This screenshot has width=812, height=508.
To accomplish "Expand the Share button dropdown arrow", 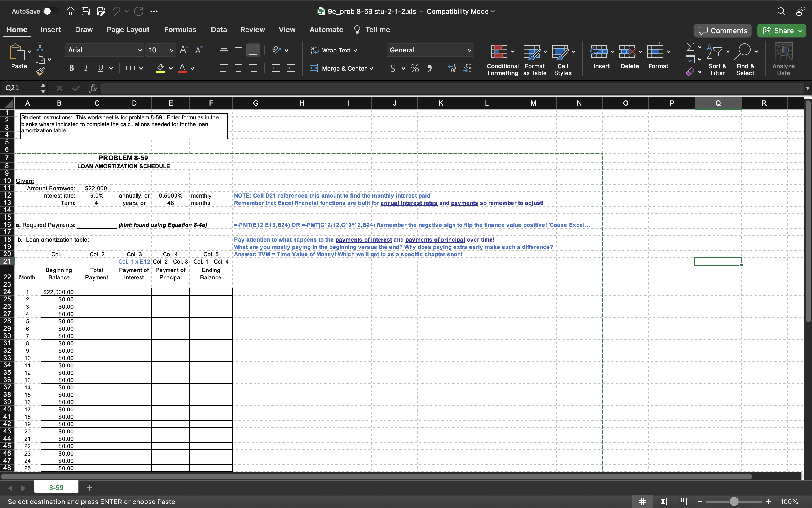I will click(x=800, y=30).
